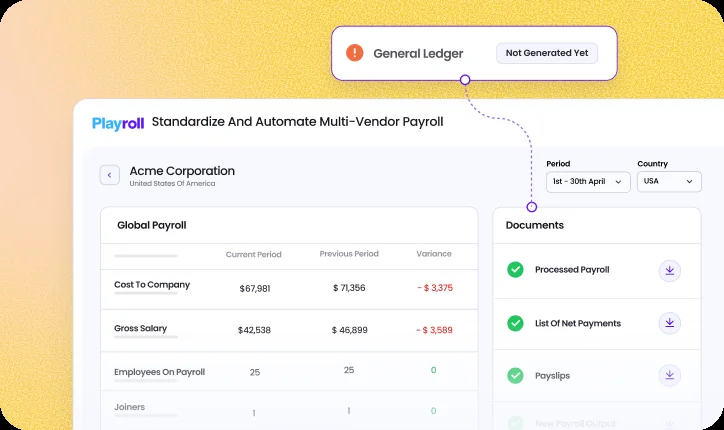Click the Payslips document name
This screenshot has height=430, width=724.
pos(552,376)
